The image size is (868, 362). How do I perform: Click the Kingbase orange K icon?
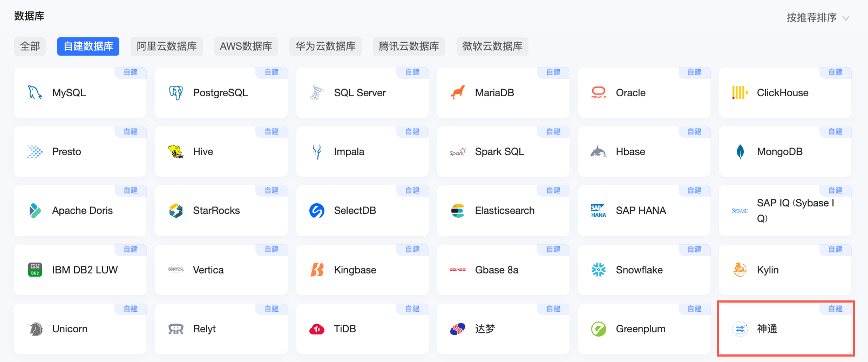coord(317,270)
